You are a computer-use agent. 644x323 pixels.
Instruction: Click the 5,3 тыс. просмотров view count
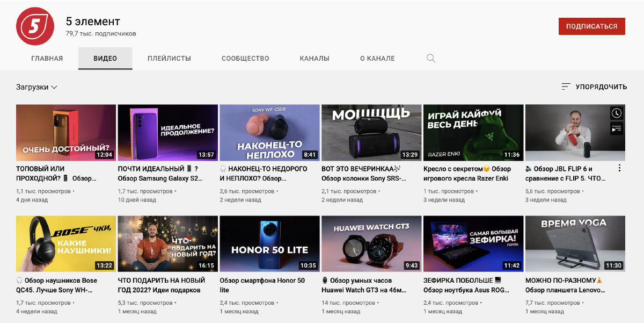pyautogui.click(x=145, y=303)
